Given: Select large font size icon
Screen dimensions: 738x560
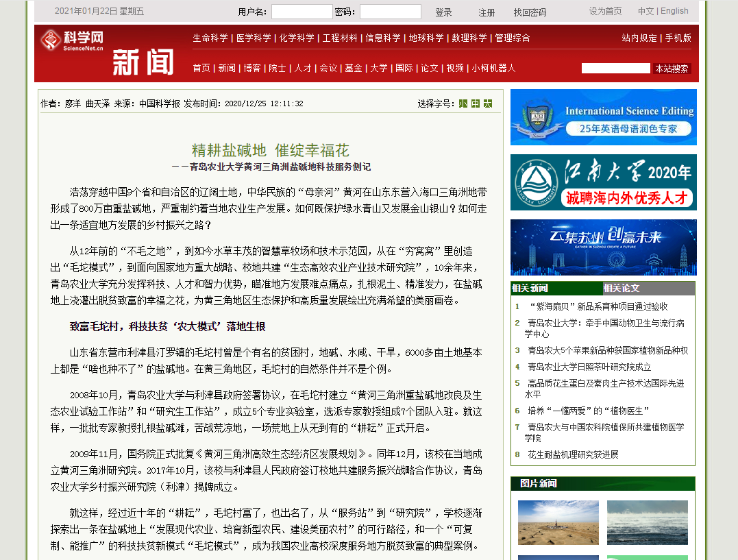Looking at the screenshot, I should pyautogui.click(x=488, y=104).
